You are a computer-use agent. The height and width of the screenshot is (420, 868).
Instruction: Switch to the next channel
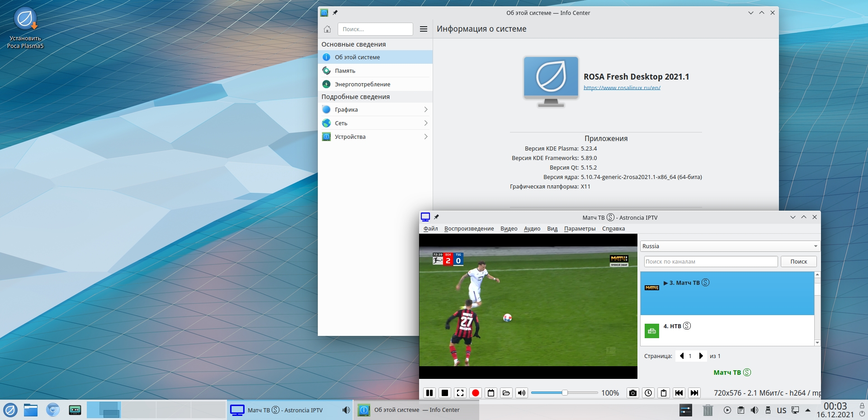pyautogui.click(x=694, y=393)
